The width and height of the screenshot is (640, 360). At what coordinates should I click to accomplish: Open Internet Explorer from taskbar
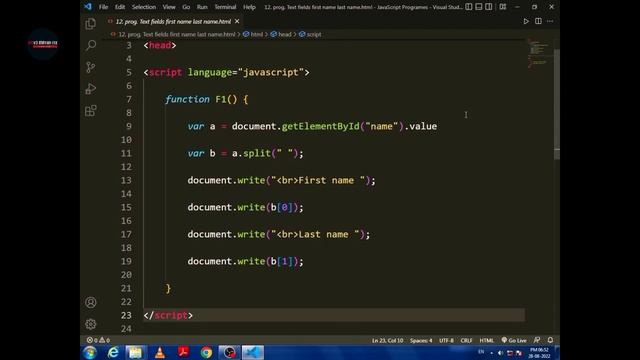pos(113,353)
